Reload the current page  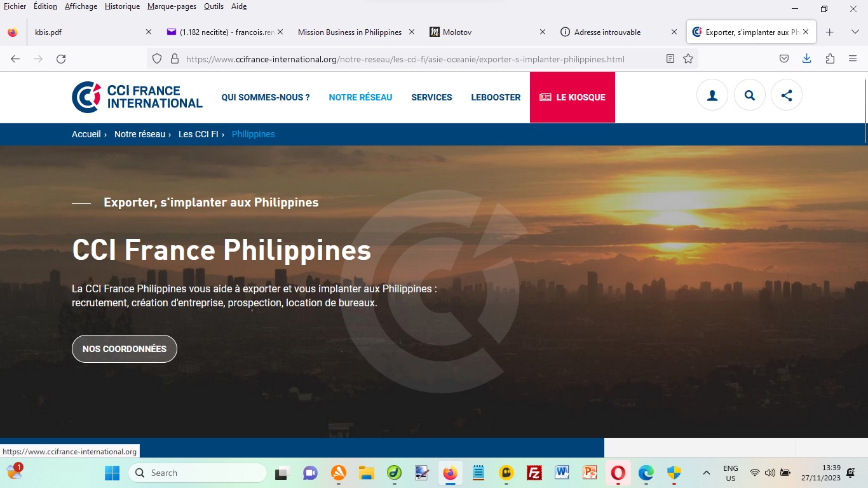[x=61, y=59]
